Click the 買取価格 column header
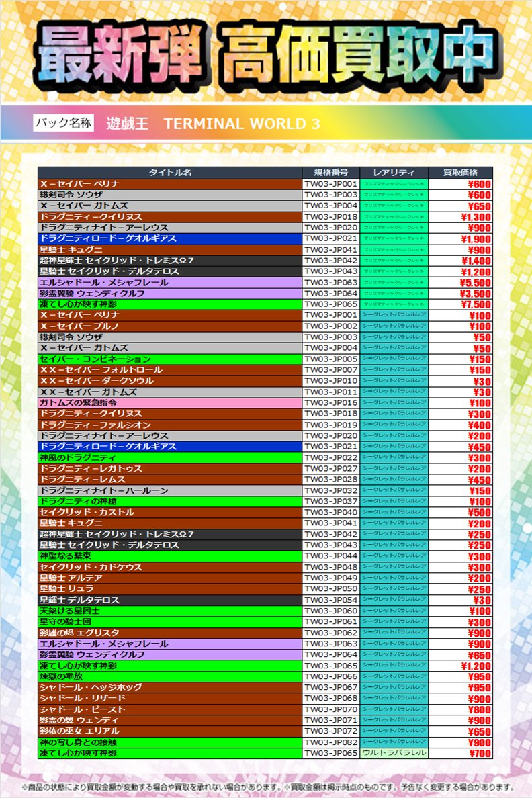532x798 pixels. point(460,173)
